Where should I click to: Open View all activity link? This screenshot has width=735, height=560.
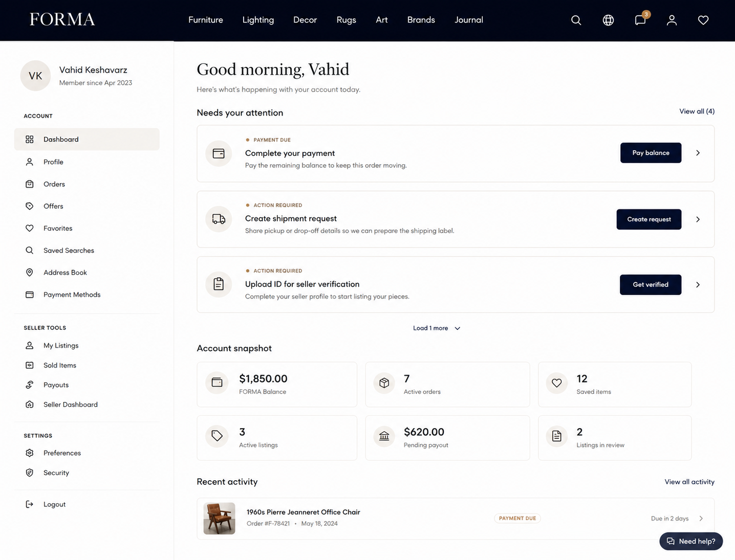click(689, 482)
